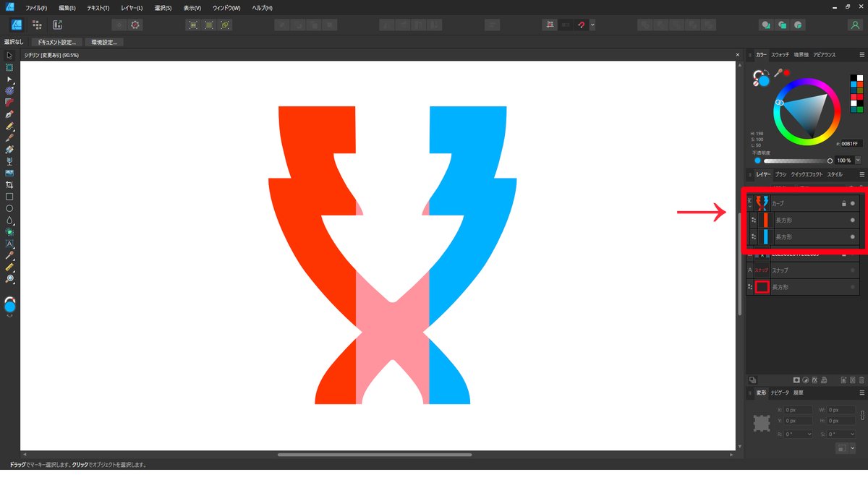Image resolution: width=868 pixels, height=488 pixels.
Task: Switch to スウォッチ tab
Action: 780,55
